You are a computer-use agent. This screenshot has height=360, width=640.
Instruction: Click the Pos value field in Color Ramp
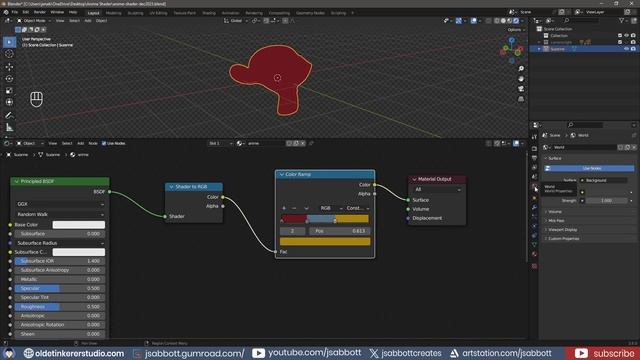[340, 231]
